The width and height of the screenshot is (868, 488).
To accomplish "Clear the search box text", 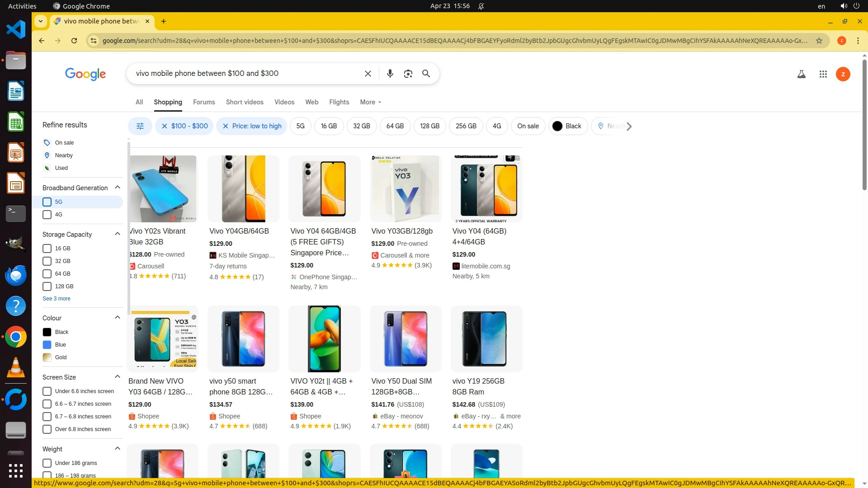I will coord(368,74).
